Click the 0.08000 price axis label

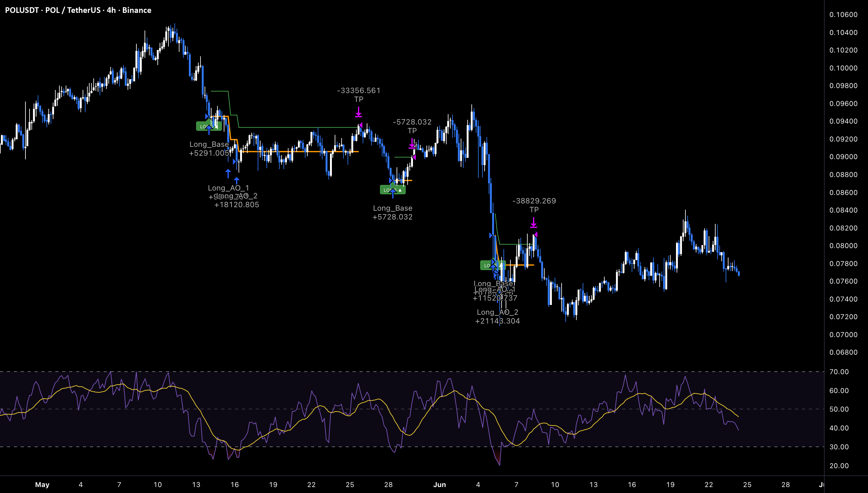843,246
